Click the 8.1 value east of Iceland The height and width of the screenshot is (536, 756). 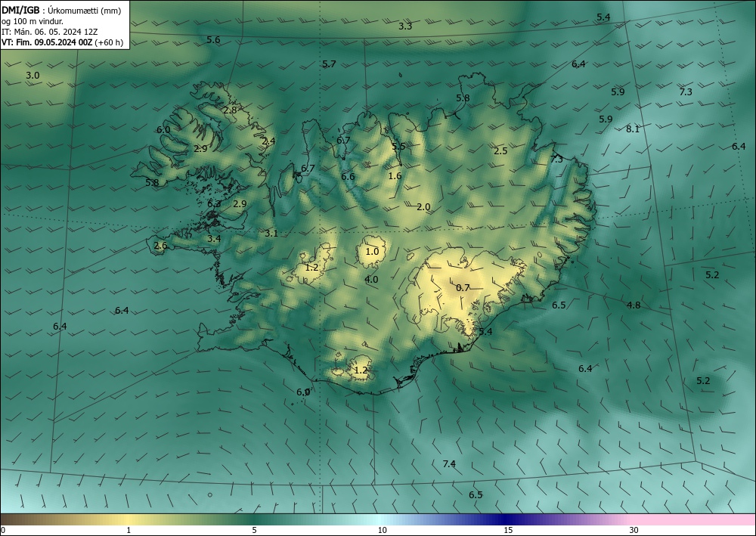click(633, 129)
